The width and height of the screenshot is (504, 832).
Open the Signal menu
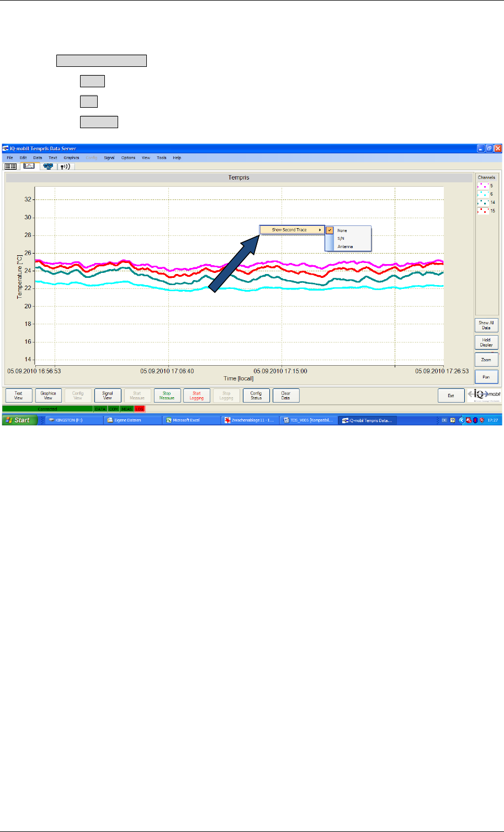tap(109, 157)
